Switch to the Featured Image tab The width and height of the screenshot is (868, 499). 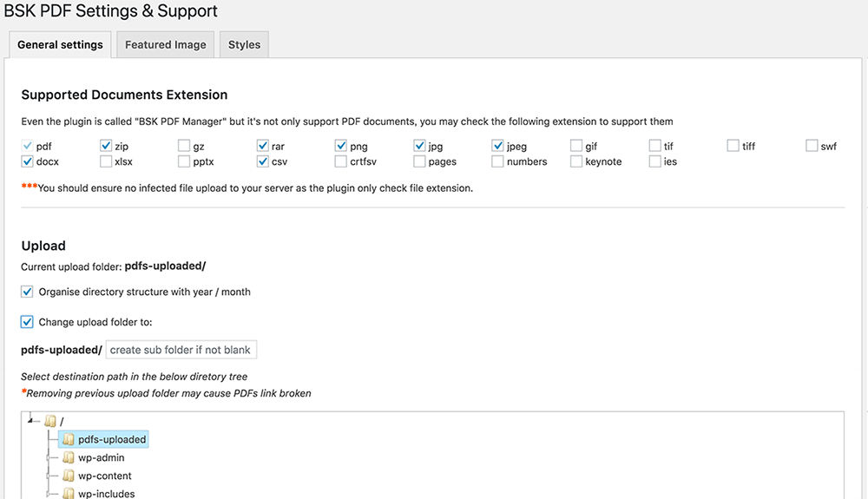point(165,44)
